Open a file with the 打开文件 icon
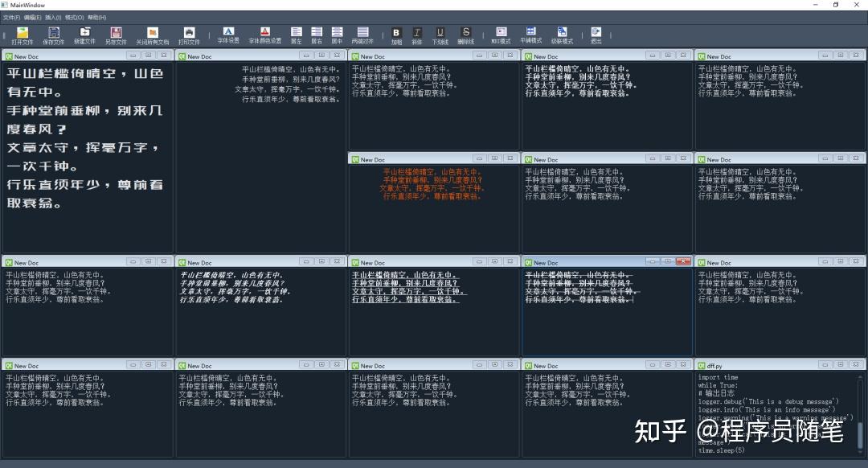 [x=21, y=32]
